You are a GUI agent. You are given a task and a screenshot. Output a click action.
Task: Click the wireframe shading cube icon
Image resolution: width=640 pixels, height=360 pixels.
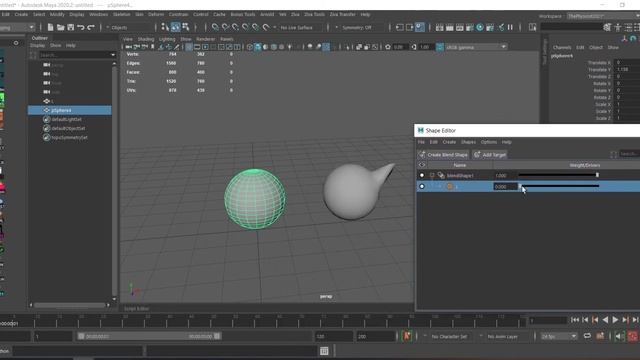tap(250, 47)
